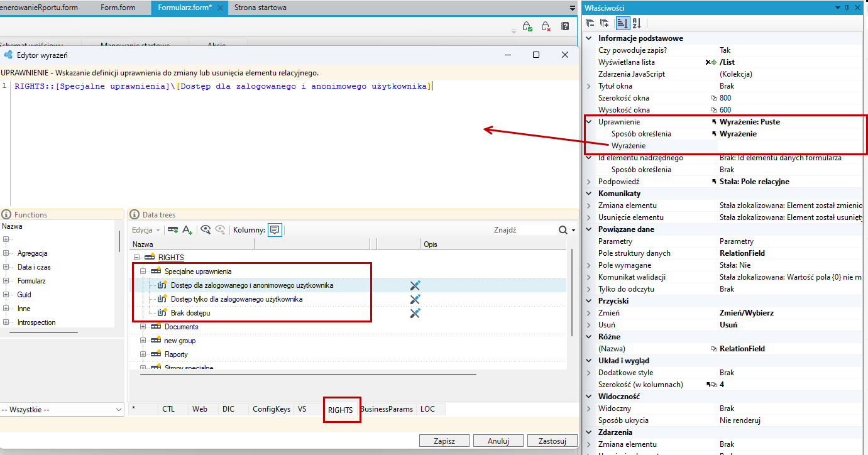Pin the Właściwości panel
868x455 pixels.
[x=847, y=8]
